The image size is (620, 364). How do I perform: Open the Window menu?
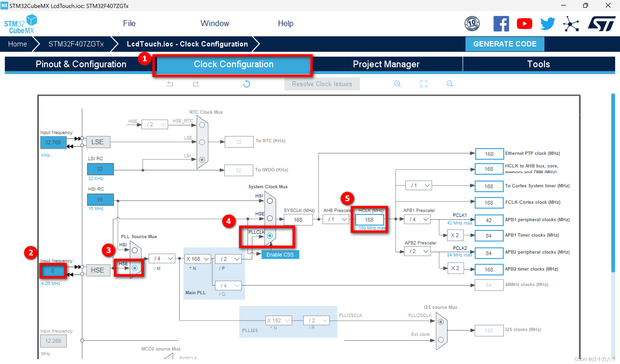[215, 23]
